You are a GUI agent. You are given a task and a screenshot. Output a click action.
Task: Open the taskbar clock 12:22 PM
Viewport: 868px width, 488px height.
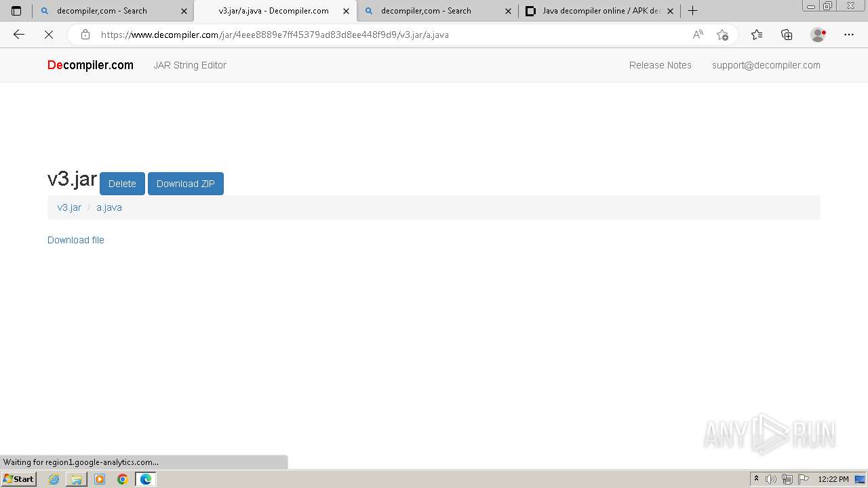pyautogui.click(x=833, y=479)
